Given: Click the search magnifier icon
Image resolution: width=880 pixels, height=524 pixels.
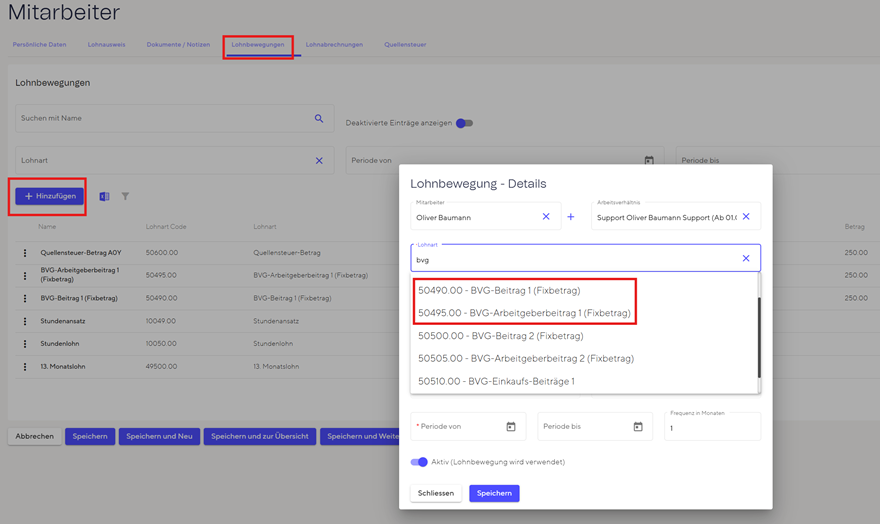Looking at the screenshot, I should (319, 119).
